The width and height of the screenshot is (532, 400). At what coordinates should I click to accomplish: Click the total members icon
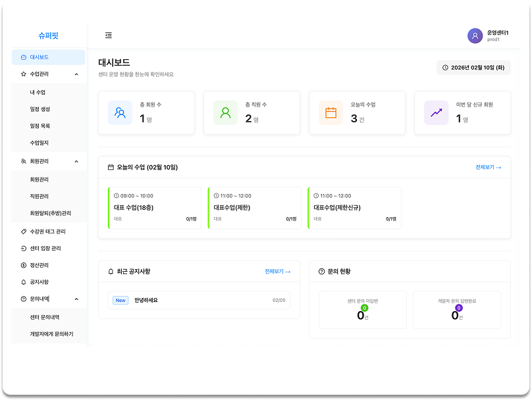click(120, 113)
